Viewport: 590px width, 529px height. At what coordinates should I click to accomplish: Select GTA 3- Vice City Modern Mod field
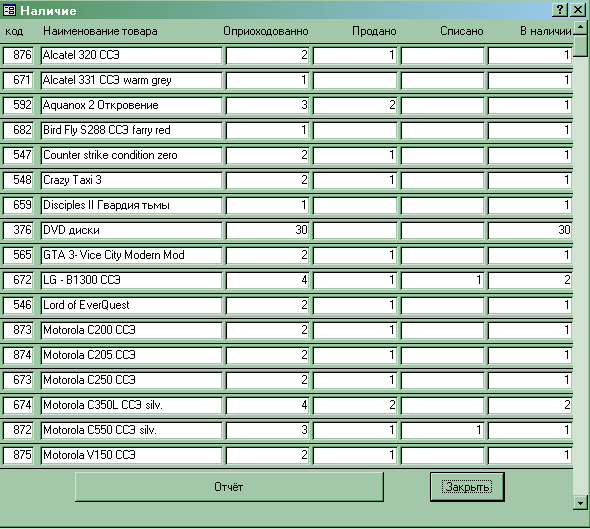(131, 255)
